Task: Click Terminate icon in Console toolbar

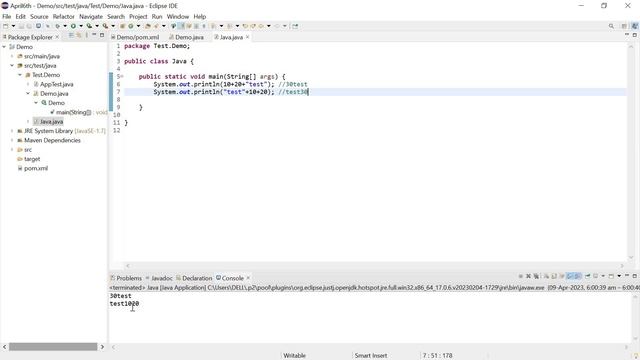Action: point(520,276)
